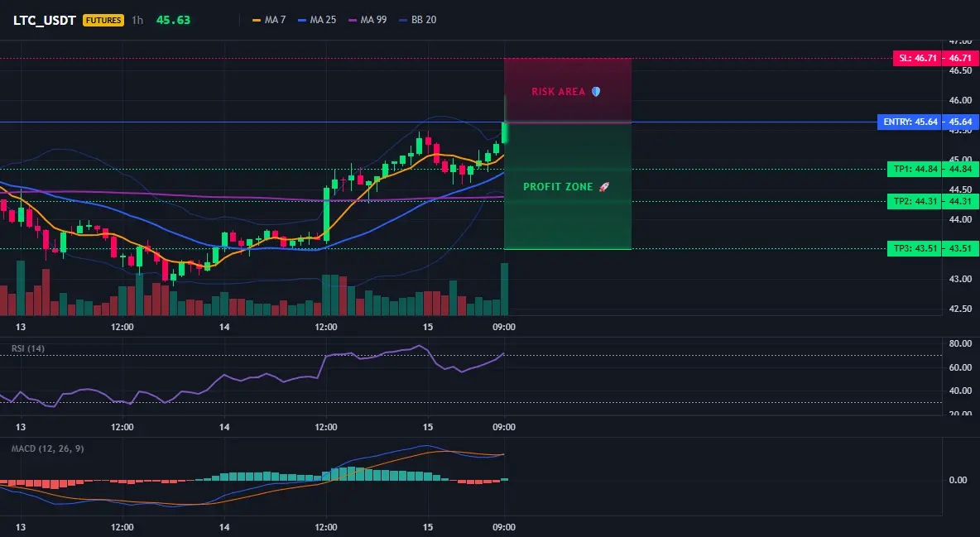980x537 pixels.
Task: Click the 09:00 label on the main chart time axis
Action: 504,327
